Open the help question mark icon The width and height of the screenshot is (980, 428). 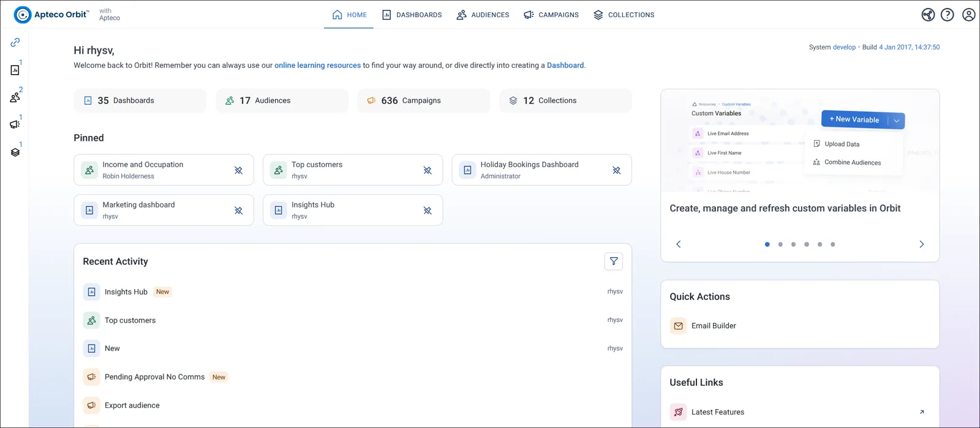[x=948, y=15]
